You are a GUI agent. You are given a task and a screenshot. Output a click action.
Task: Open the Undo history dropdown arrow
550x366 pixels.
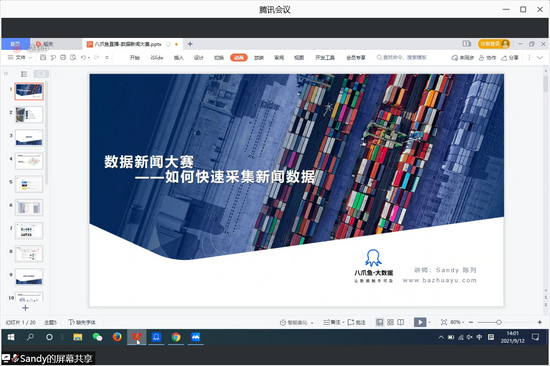tap(89, 58)
